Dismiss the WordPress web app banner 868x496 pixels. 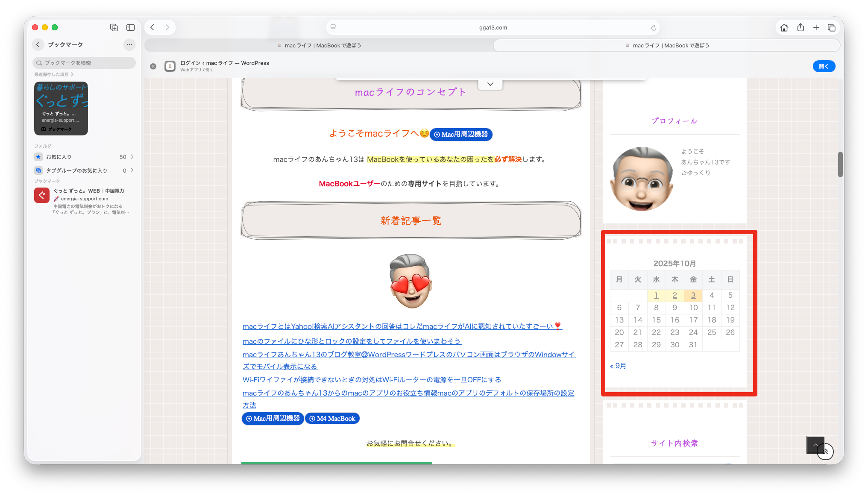click(x=153, y=66)
